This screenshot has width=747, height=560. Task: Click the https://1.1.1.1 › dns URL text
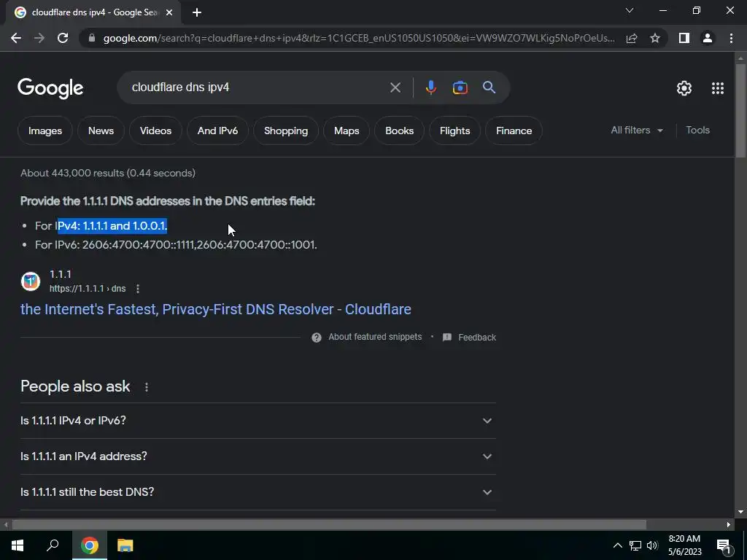click(x=88, y=289)
